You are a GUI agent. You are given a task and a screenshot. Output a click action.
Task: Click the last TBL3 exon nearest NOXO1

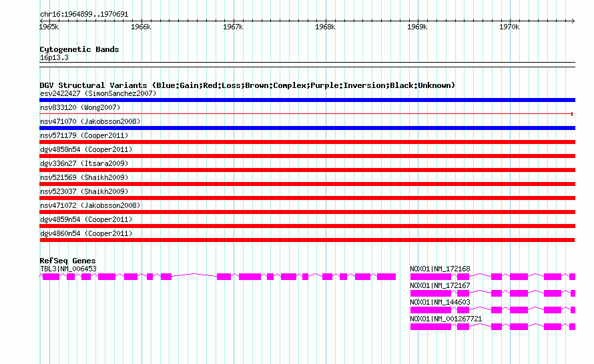[386, 277]
